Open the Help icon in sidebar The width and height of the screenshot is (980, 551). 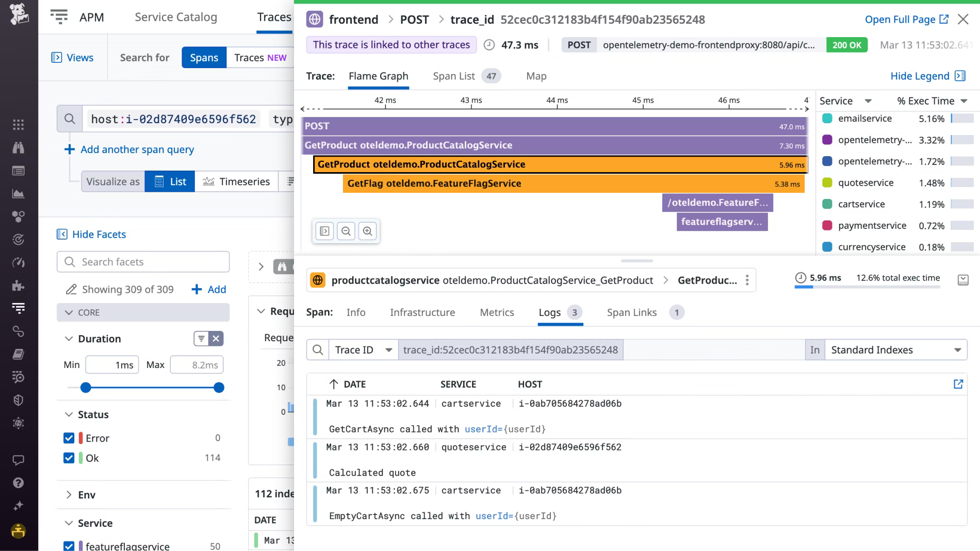click(19, 483)
